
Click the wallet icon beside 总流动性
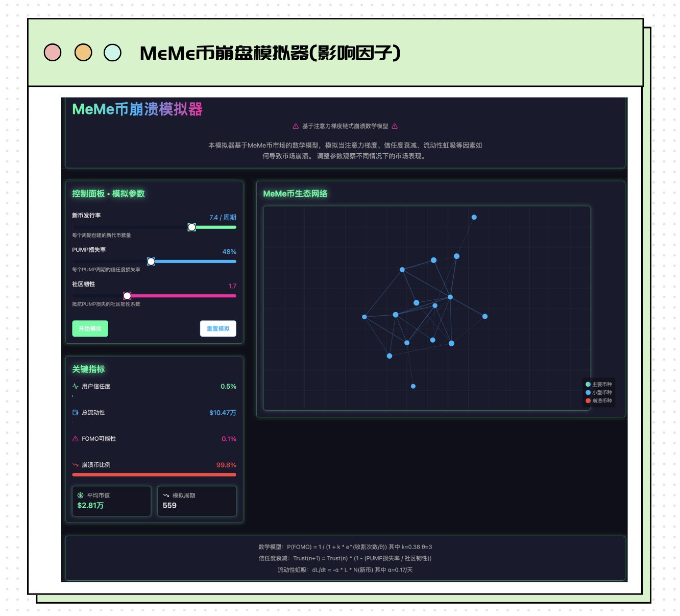76,413
